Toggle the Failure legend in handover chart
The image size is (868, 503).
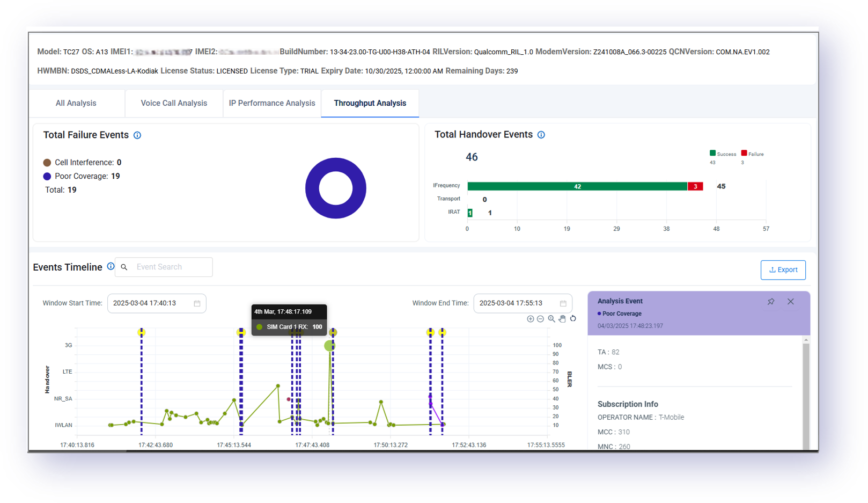point(752,154)
